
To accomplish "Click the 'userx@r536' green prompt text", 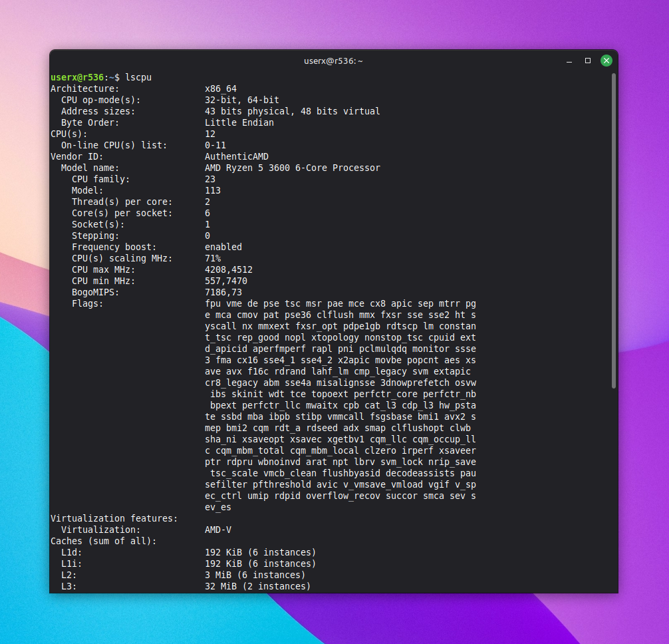I will coord(76,77).
